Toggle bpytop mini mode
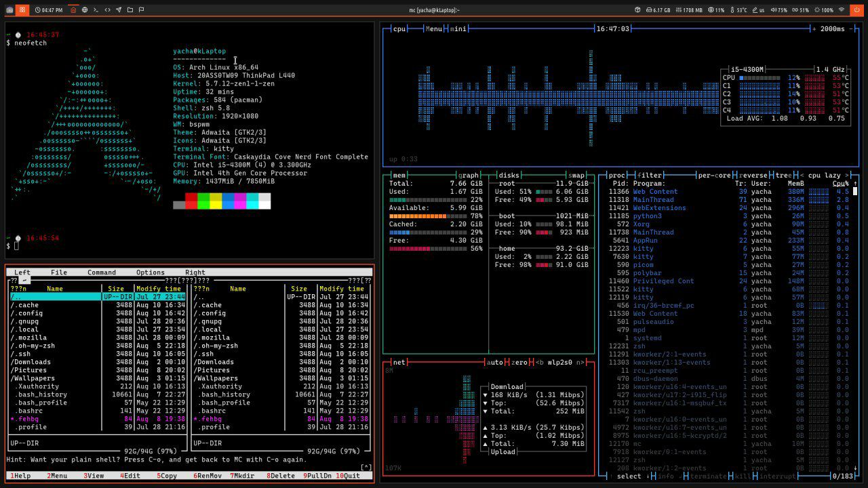The width and height of the screenshot is (868, 488). point(458,29)
